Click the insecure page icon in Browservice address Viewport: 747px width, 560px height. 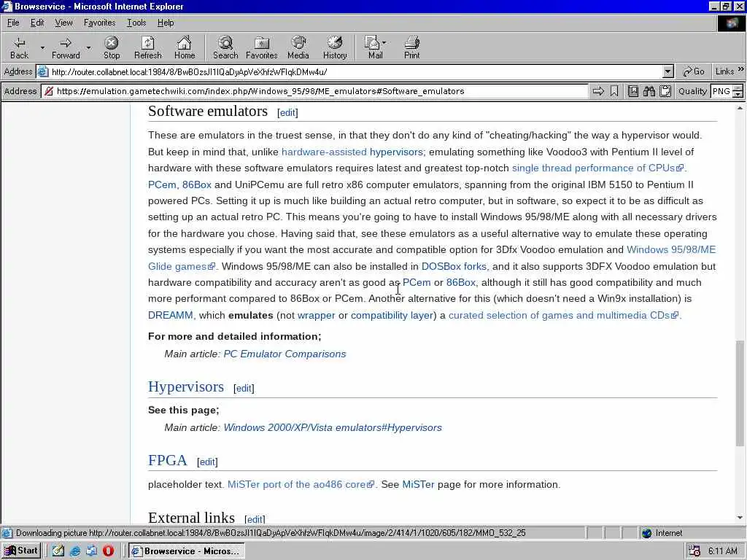49,91
